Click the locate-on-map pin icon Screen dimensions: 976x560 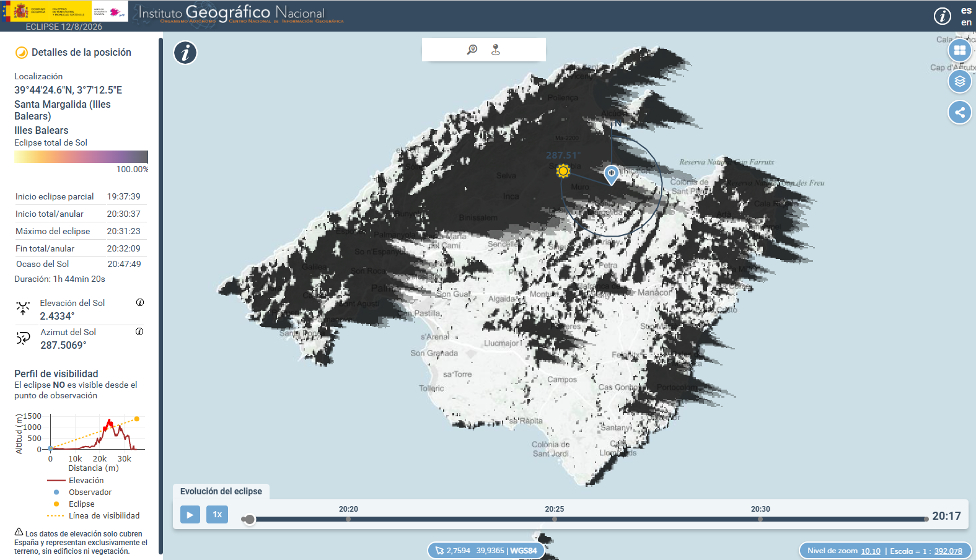click(x=496, y=50)
